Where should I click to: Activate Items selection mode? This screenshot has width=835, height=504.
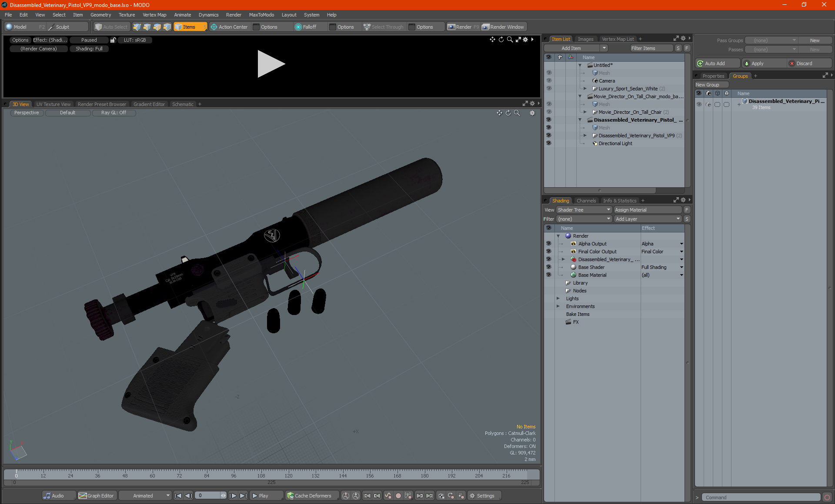(190, 27)
